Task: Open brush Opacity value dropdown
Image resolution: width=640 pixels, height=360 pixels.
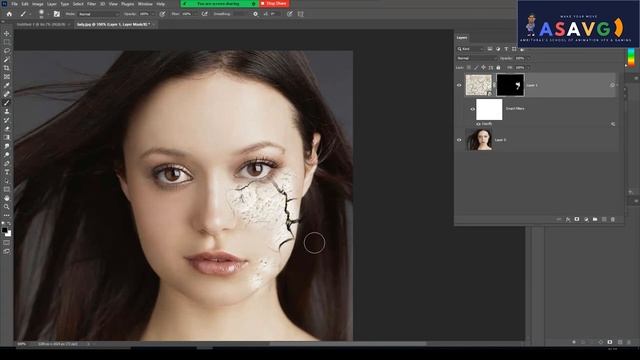Action: 153,14
